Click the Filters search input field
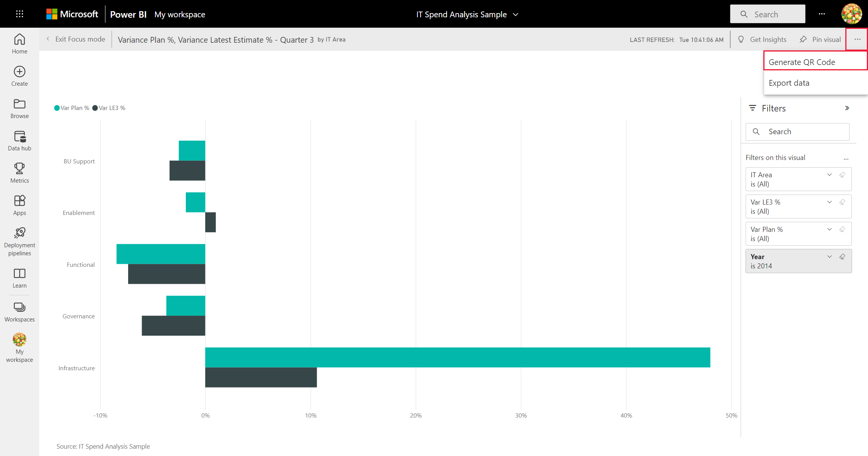The image size is (868, 456). coord(798,131)
